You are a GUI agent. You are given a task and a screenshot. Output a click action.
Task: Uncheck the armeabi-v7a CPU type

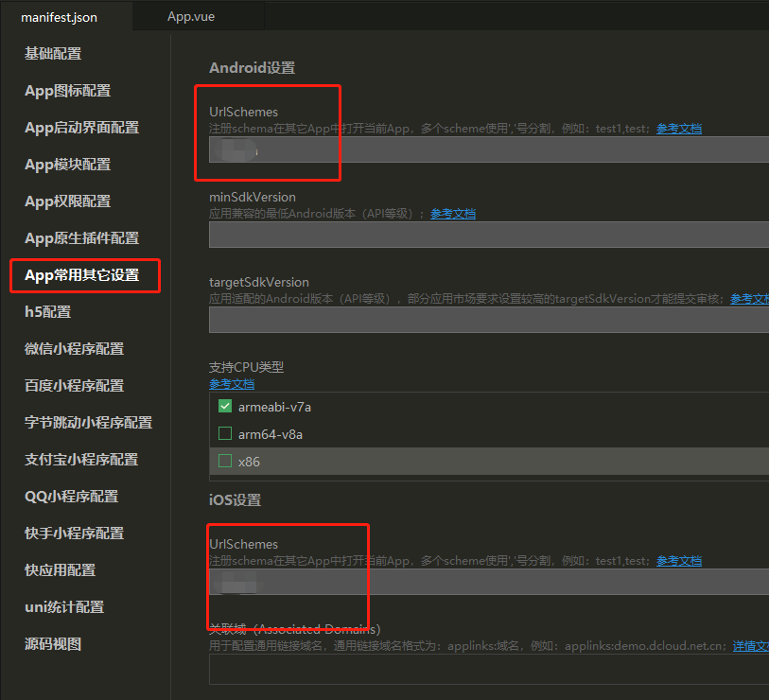pyautogui.click(x=226, y=406)
